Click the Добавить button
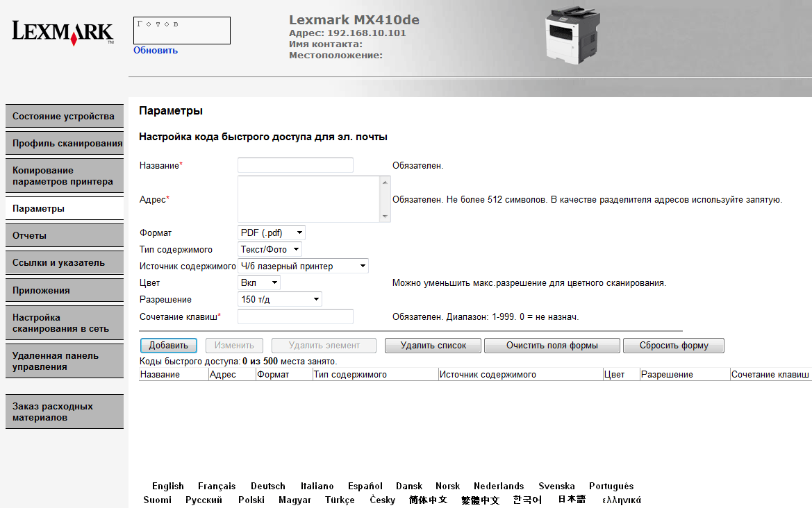The height and width of the screenshot is (508, 812). tap(168, 345)
